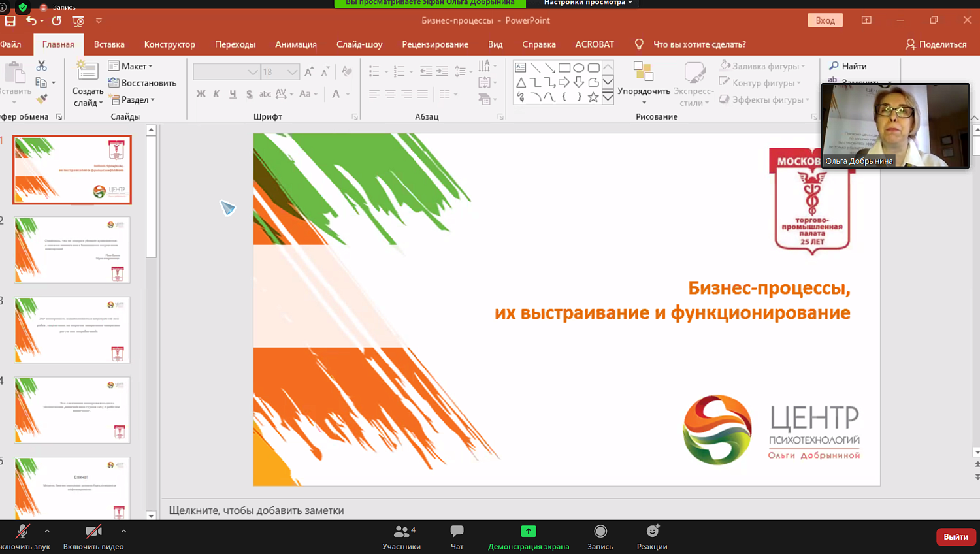This screenshot has width=980, height=554.
Task: Open the Файл tab
Action: 10,44
